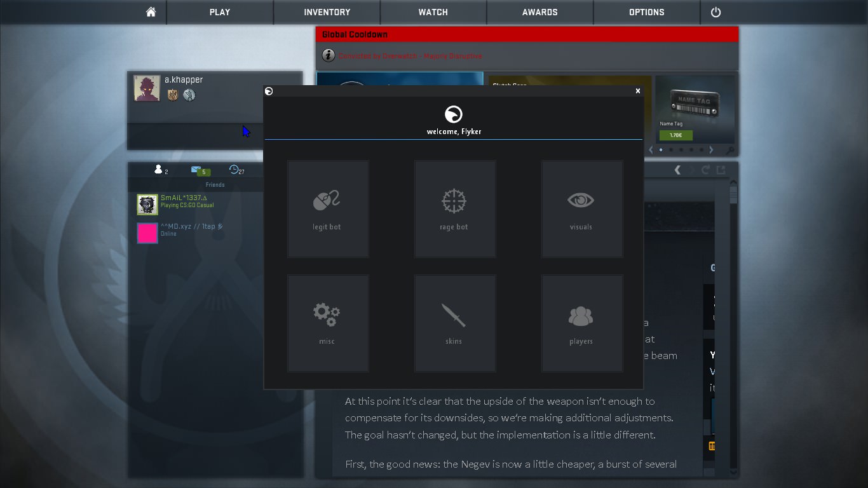Click the news panel reload icon
This screenshot has height=488, width=868.
point(706,170)
